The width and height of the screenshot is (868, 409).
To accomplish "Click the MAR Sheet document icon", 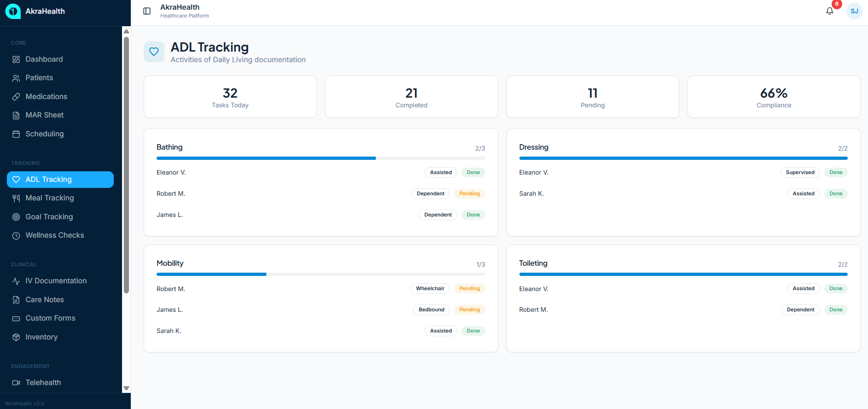I will coord(16,115).
